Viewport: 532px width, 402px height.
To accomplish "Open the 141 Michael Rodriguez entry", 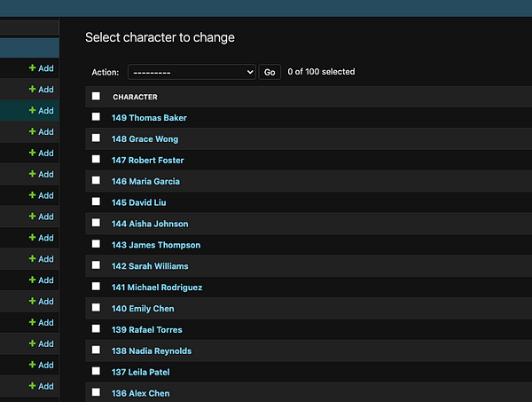I will point(157,288).
